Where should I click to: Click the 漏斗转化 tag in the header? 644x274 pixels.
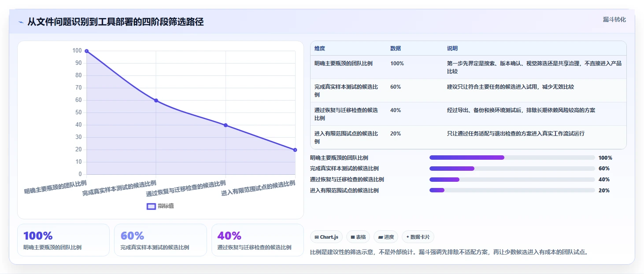point(614,19)
